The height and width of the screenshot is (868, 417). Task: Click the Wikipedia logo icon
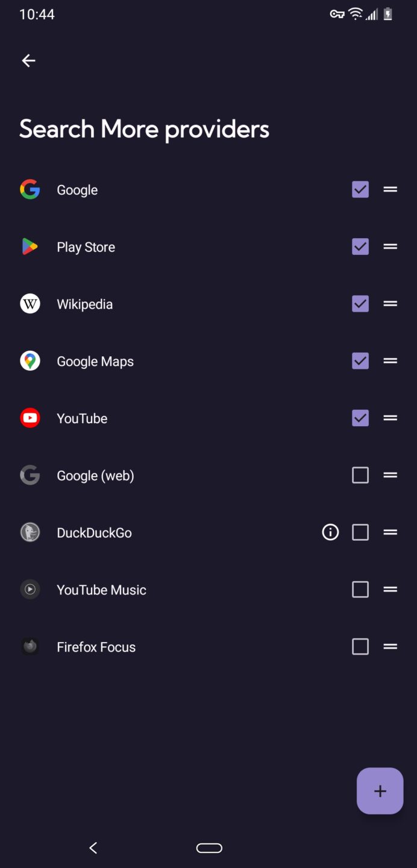pyautogui.click(x=30, y=304)
